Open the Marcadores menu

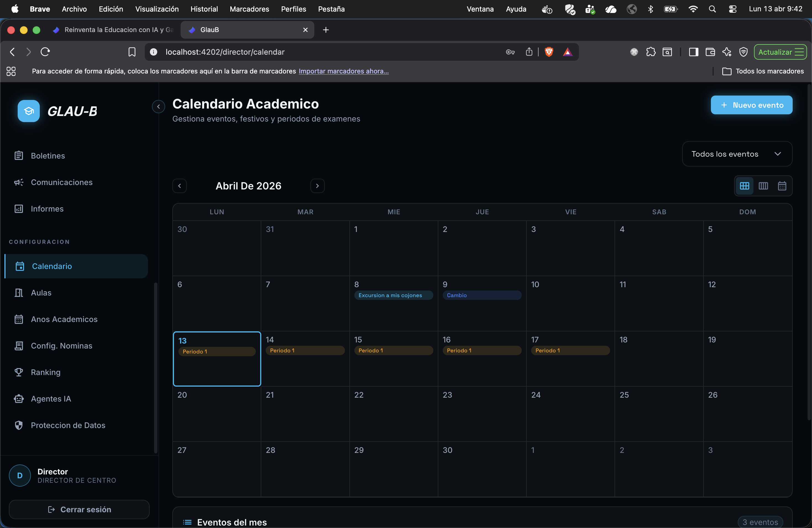coord(249,9)
